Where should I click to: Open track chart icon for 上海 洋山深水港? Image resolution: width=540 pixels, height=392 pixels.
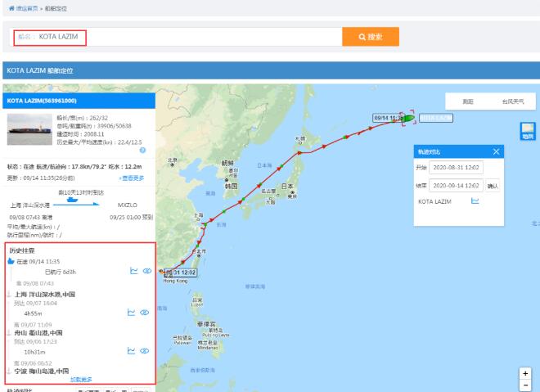pos(133,313)
